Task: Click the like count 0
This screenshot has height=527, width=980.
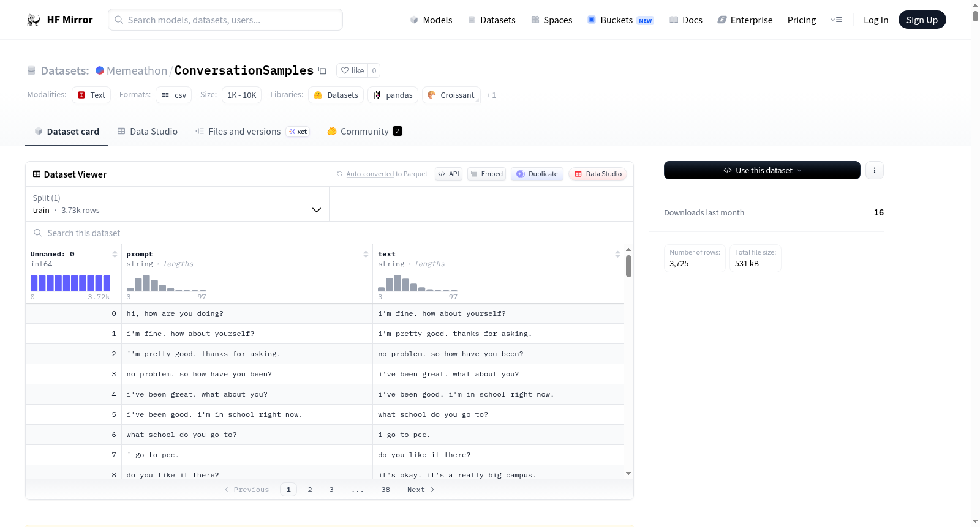Action: pos(374,70)
